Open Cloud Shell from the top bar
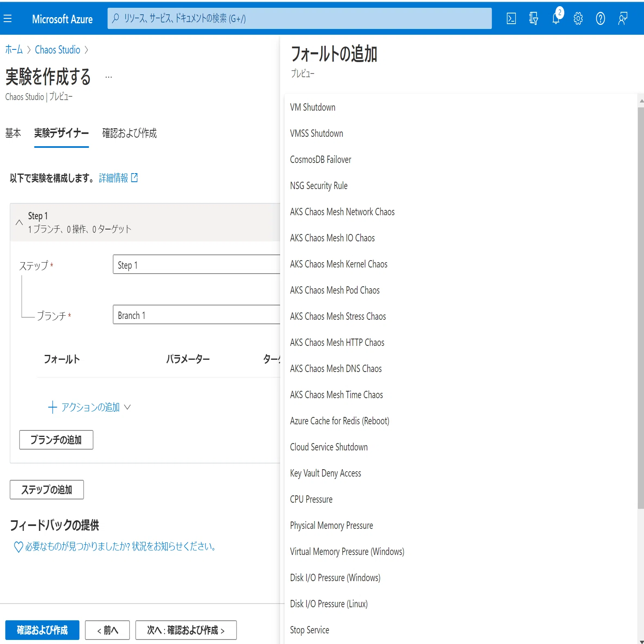 tap(511, 18)
